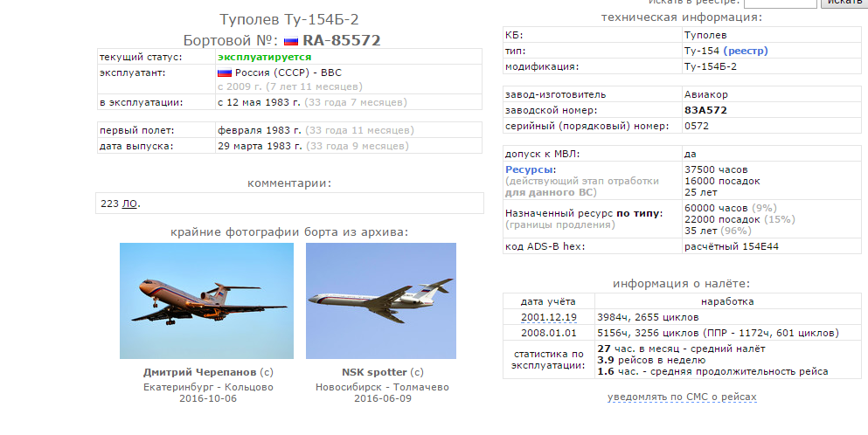Select the 2008.01.01 date cell

(549, 333)
